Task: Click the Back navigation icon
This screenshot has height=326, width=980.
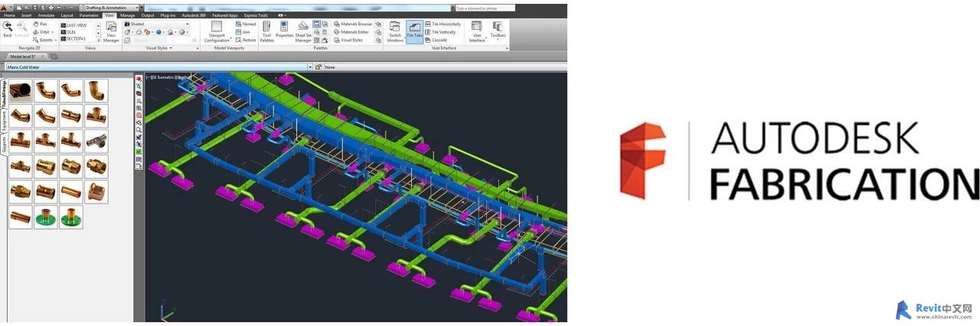Action: 7,29
